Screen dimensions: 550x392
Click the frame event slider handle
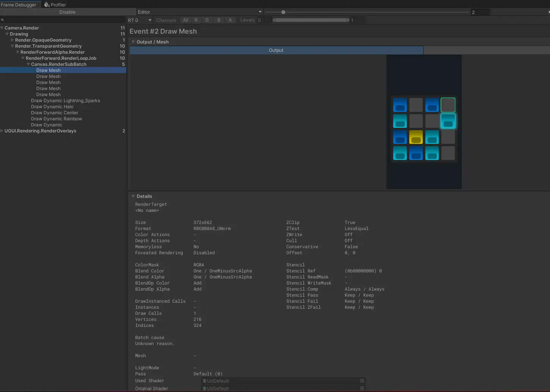click(283, 12)
